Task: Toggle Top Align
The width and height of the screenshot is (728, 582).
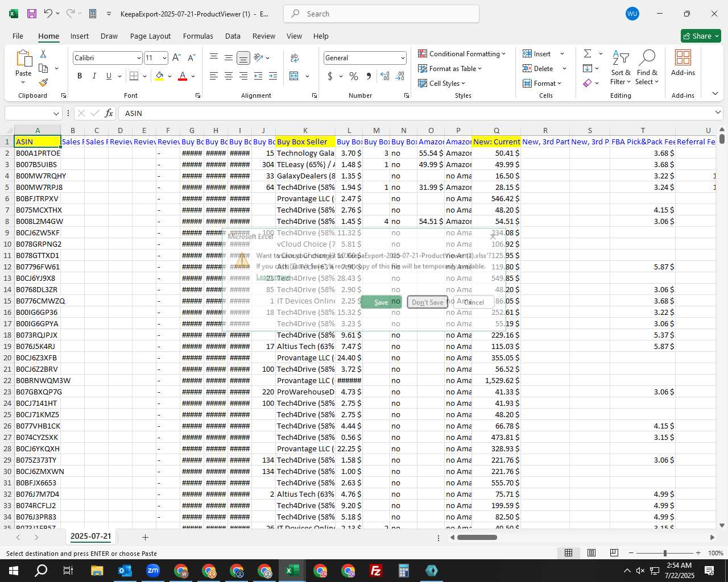Action: (x=214, y=58)
